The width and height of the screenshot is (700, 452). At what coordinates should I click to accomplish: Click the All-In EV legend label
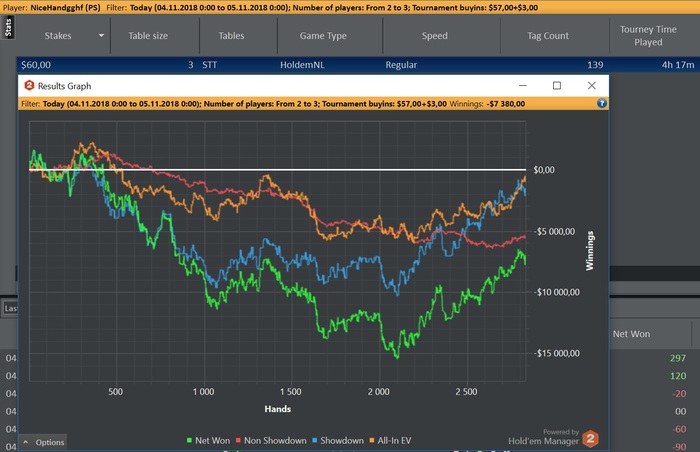pyautogui.click(x=394, y=440)
